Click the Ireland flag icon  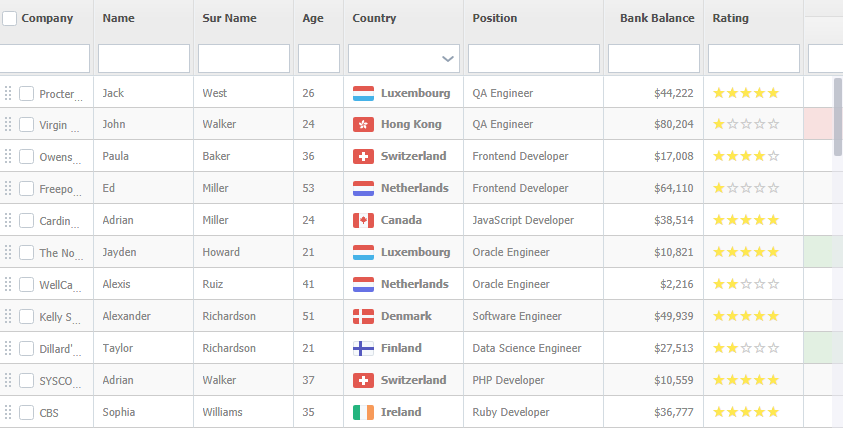pos(363,413)
